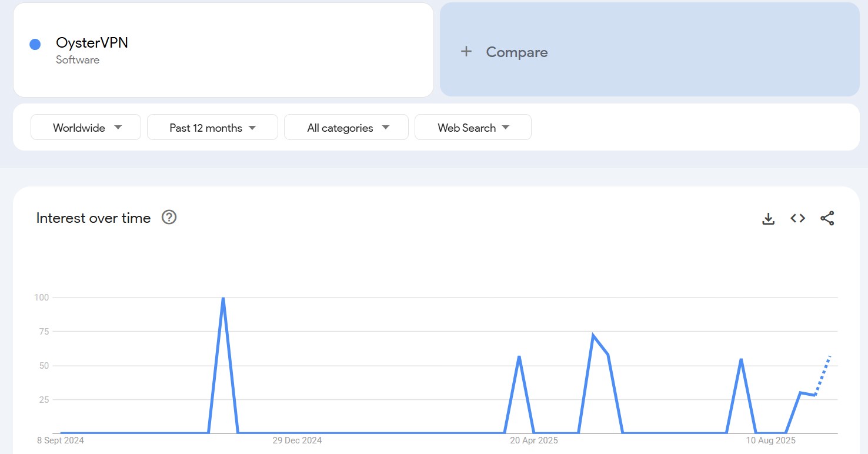This screenshot has height=454, width=868.
Task: Open the embed code icon
Action: click(797, 218)
